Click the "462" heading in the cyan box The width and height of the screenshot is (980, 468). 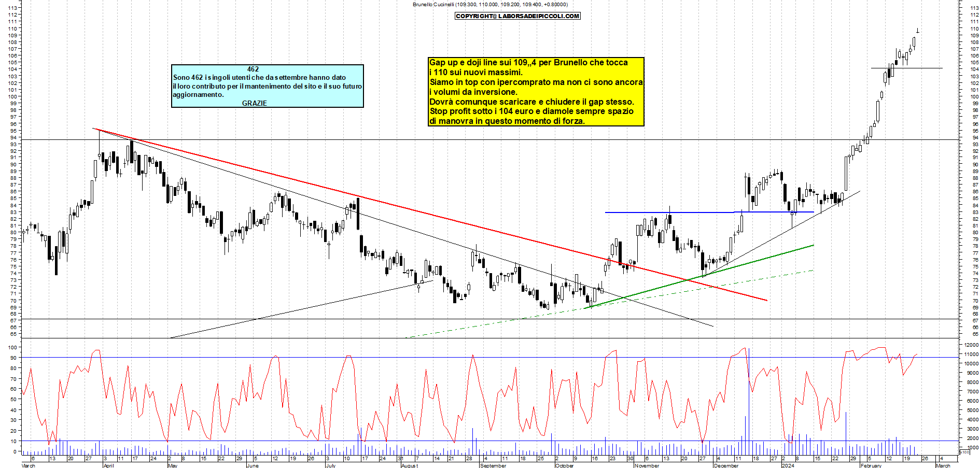coord(253,69)
